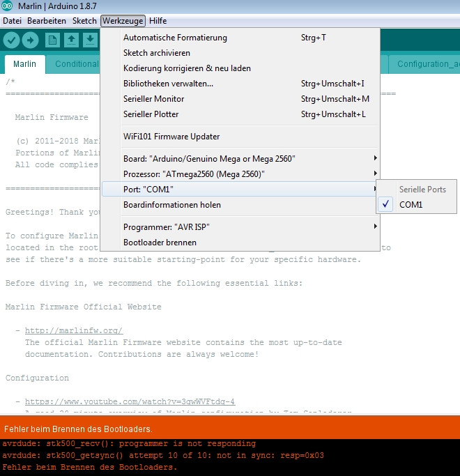Click the Marlin Firmware Official Website text
The height and width of the screenshot is (476, 460).
pyautogui.click(x=83, y=307)
